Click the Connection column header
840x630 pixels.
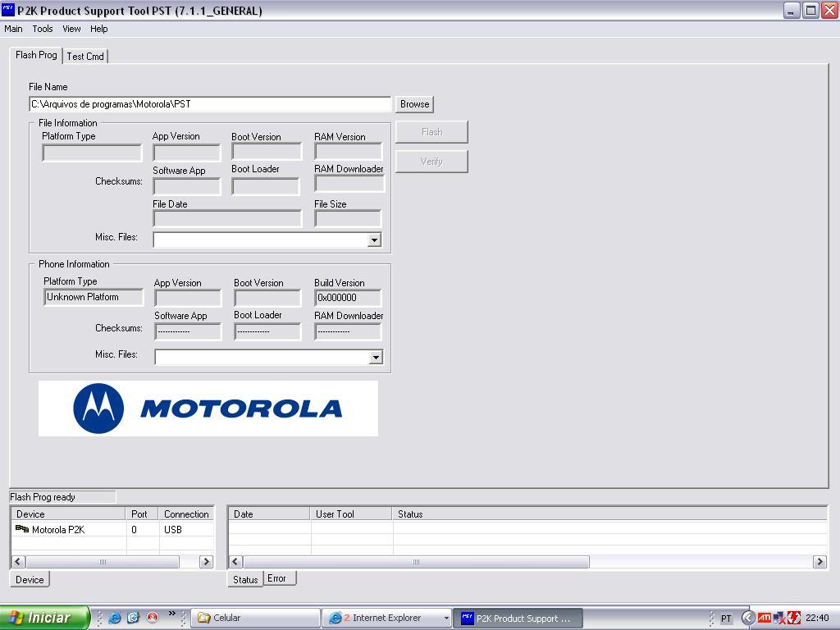pos(186,514)
